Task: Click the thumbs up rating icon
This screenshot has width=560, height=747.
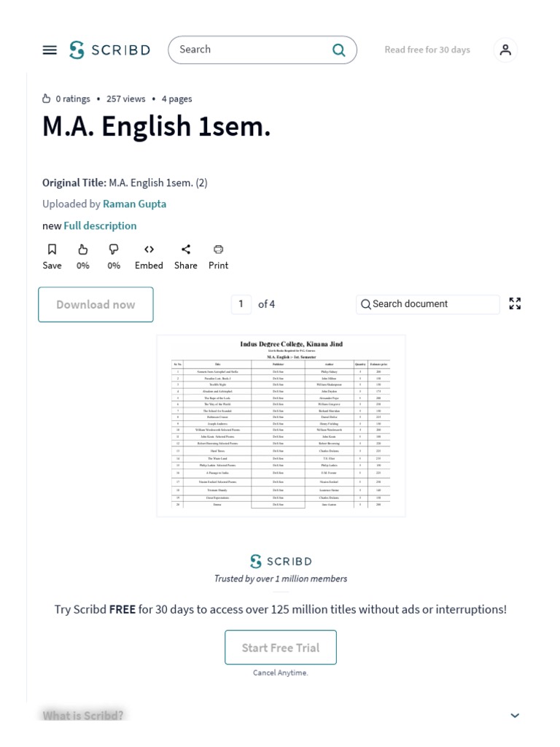Action: click(x=83, y=249)
